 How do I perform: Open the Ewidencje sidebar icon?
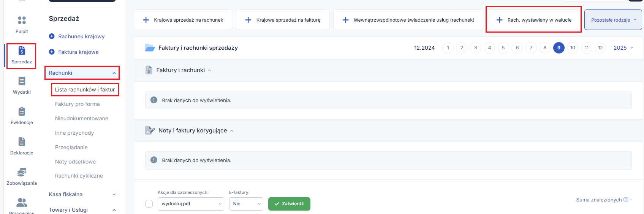tap(22, 111)
